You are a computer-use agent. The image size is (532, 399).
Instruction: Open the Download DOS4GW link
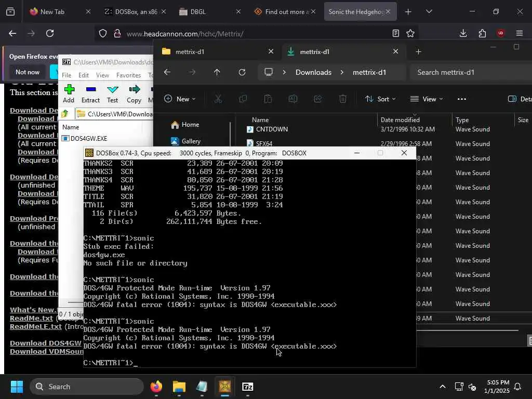pos(46,343)
